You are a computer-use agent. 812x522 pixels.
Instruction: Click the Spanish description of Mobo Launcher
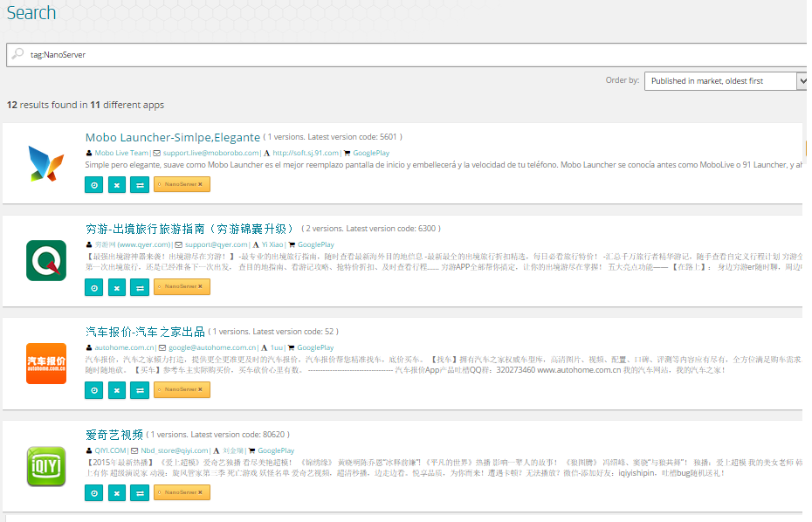click(x=444, y=165)
